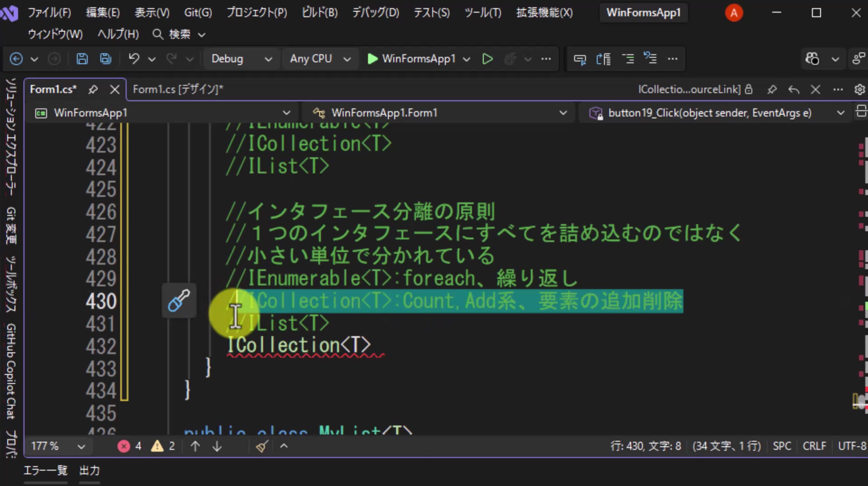Pin the Form1.cs tab

[93, 89]
